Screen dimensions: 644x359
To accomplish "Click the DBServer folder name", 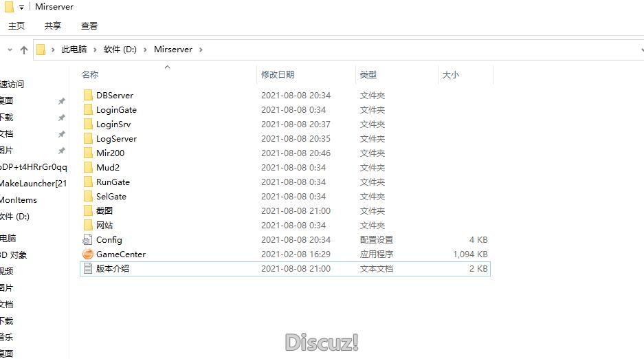I will click(115, 96).
